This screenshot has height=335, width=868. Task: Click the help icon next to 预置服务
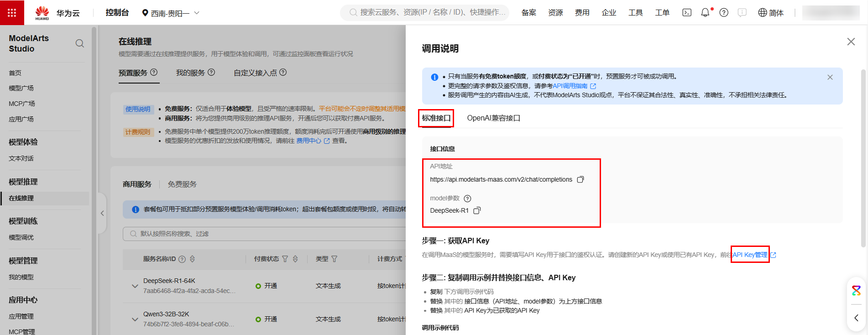tap(154, 72)
